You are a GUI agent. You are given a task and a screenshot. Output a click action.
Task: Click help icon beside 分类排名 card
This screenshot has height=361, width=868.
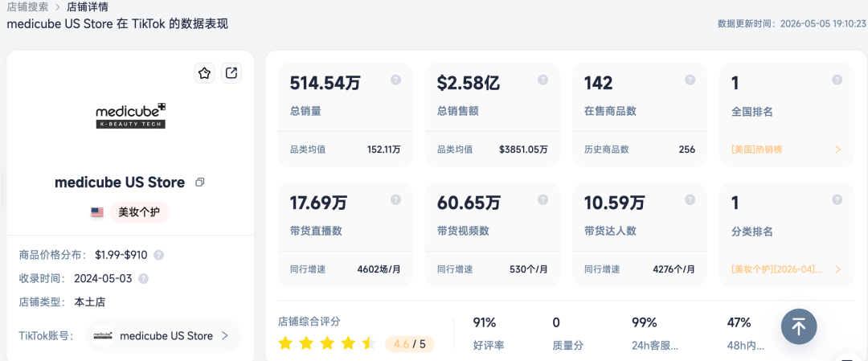(x=837, y=199)
